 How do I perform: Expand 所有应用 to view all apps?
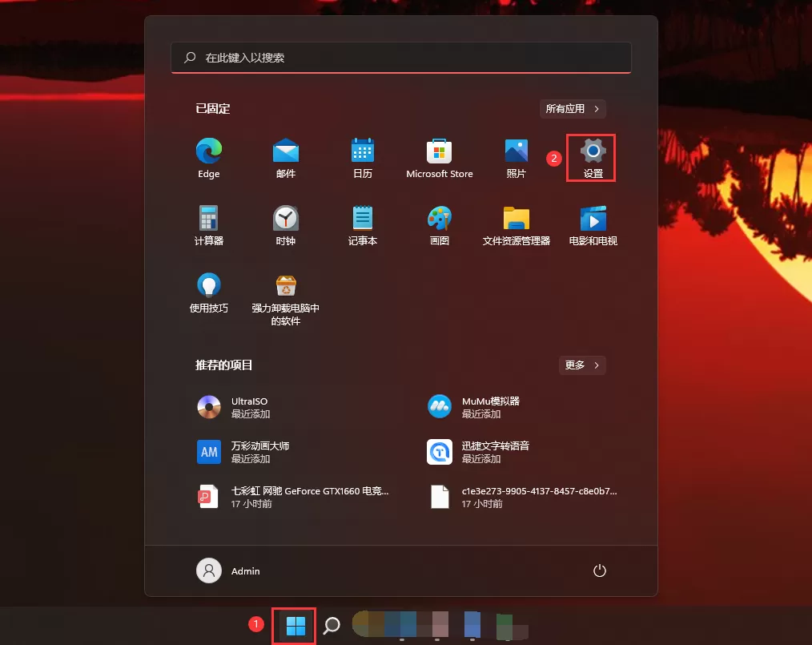pyautogui.click(x=572, y=109)
